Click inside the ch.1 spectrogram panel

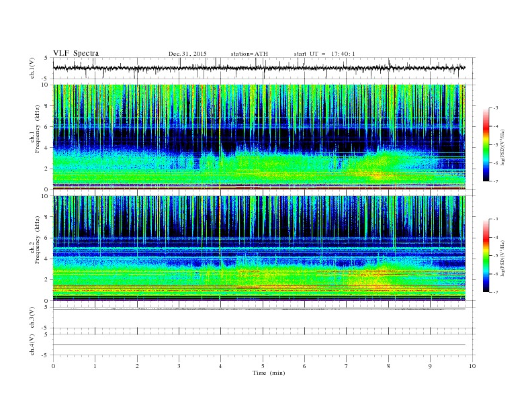(x=259, y=137)
